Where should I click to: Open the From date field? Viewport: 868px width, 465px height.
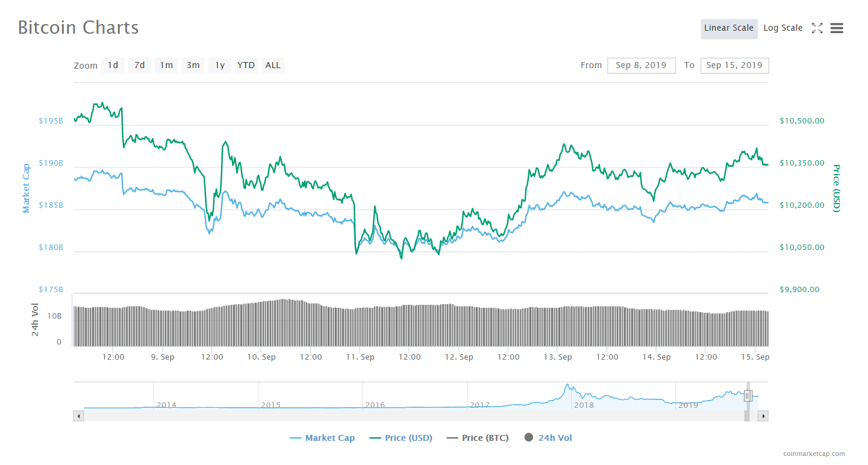click(x=642, y=65)
